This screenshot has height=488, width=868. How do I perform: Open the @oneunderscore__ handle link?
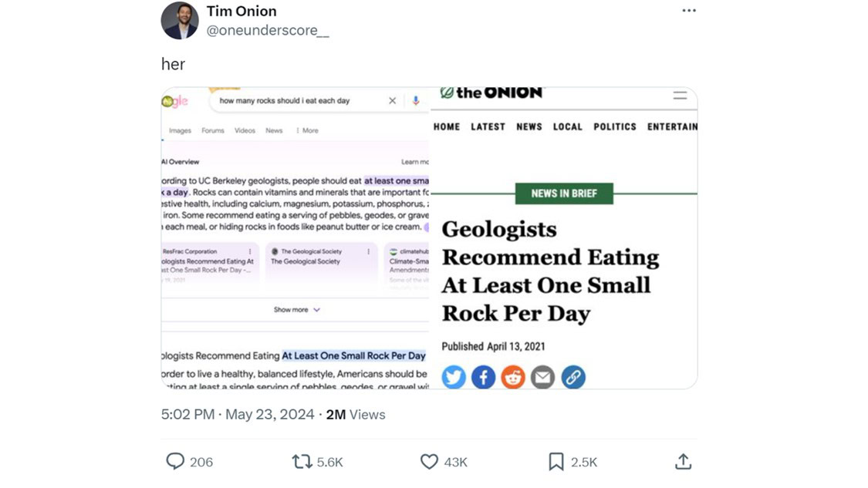(267, 31)
